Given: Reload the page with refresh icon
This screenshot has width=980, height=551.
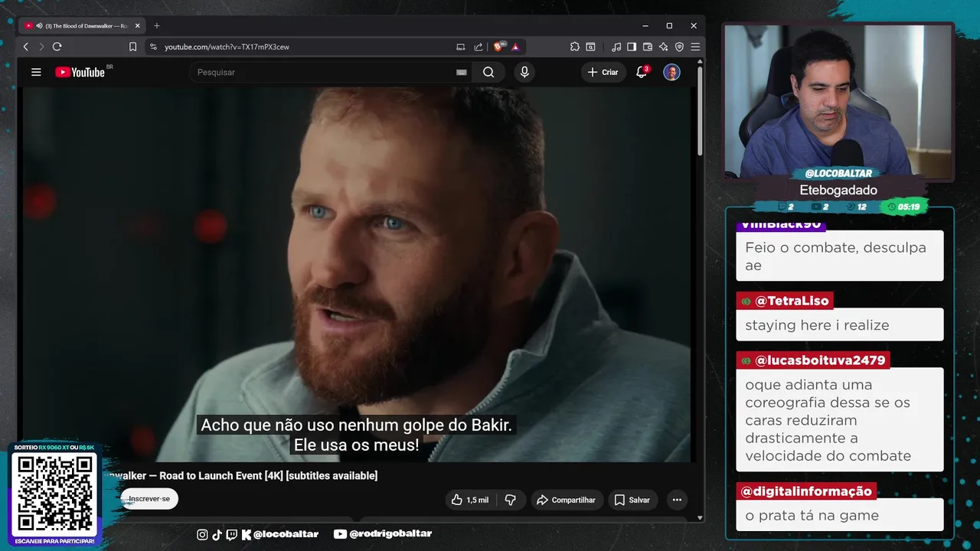Looking at the screenshot, I should click(x=57, y=47).
